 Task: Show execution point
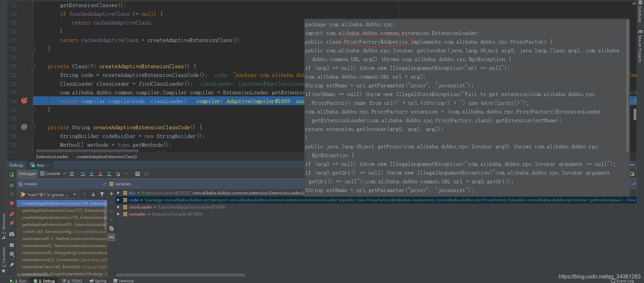point(71,174)
